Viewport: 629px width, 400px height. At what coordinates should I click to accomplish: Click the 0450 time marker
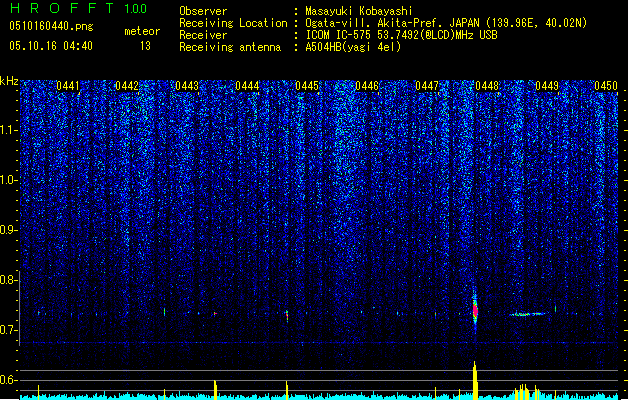tap(606, 86)
